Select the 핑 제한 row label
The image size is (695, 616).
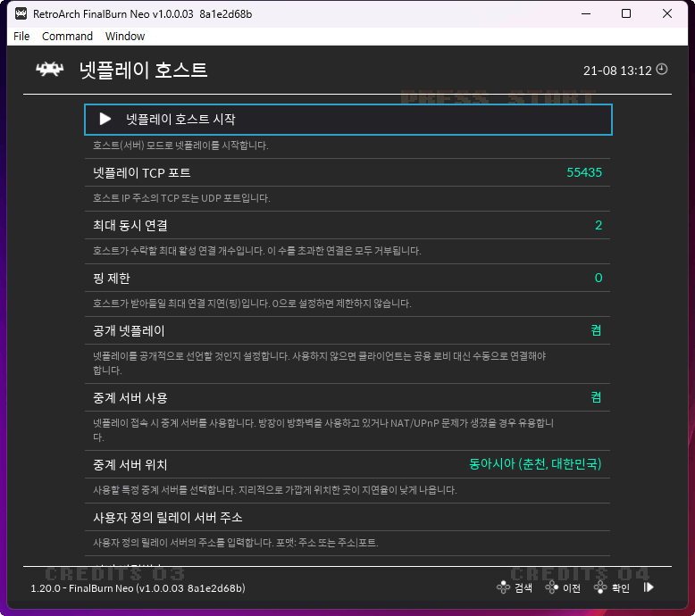click(x=112, y=279)
